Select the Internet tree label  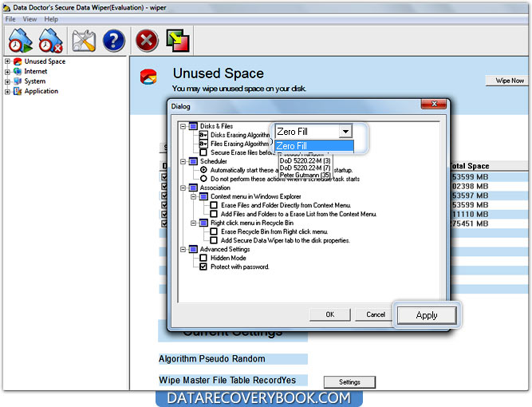[36, 71]
